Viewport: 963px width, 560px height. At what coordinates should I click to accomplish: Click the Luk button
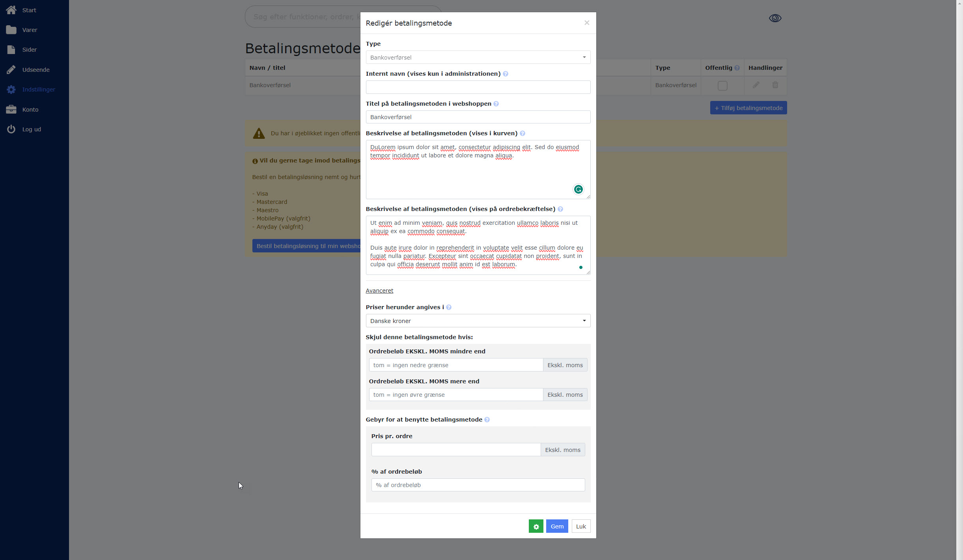tap(580, 526)
